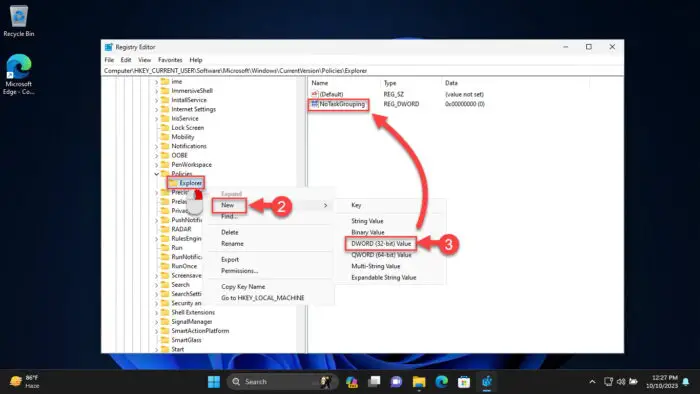Expand the PenWorkspace tree node
Image resolution: width=700 pixels, height=394 pixels.
(157, 165)
